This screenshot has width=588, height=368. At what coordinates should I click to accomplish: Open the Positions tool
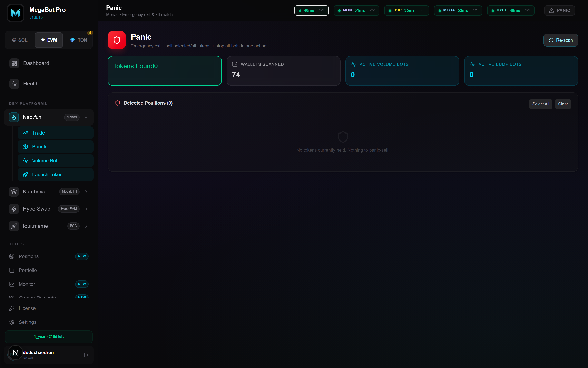[49, 256]
